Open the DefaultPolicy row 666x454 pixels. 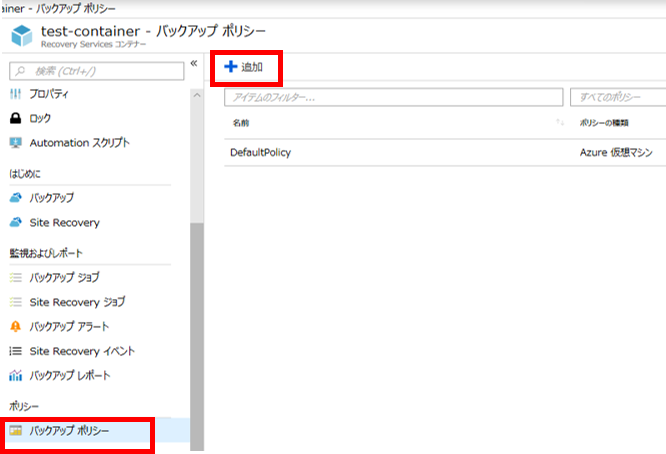click(x=445, y=152)
